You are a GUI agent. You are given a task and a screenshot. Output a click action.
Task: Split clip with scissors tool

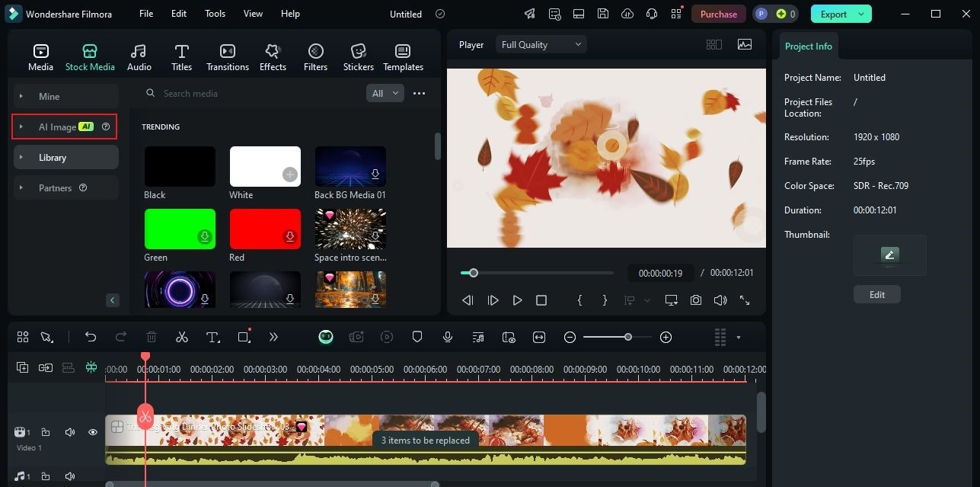(181, 337)
